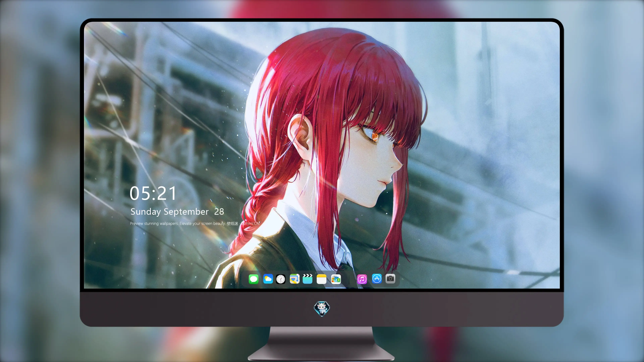This screenshot has width=644, height=362.
Task: Click the 05:21 clock display
Action: click(x=153, y=193)
